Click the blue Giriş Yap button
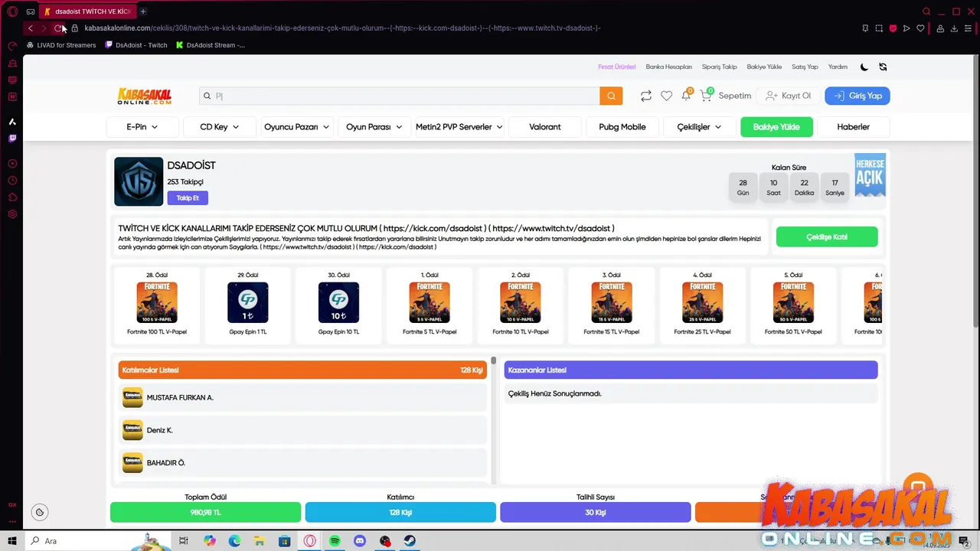980x551 pixels. pos(857,96)
